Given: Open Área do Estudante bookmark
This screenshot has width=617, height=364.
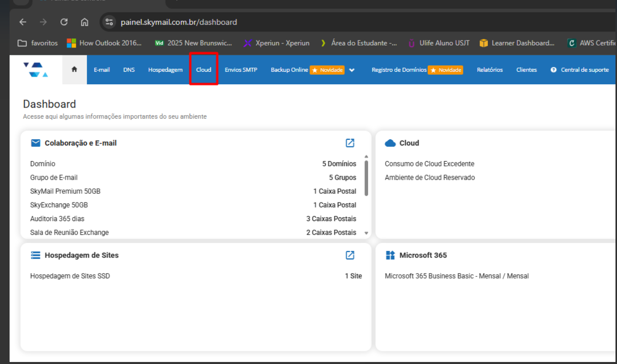Looking at the screenshot, I should click(x=358, y=43).
